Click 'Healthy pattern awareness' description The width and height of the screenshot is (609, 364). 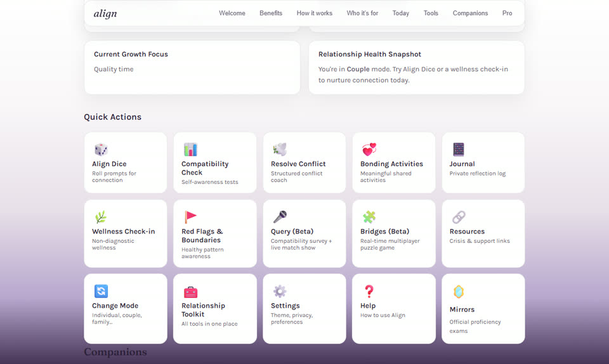tap(202, 253)
